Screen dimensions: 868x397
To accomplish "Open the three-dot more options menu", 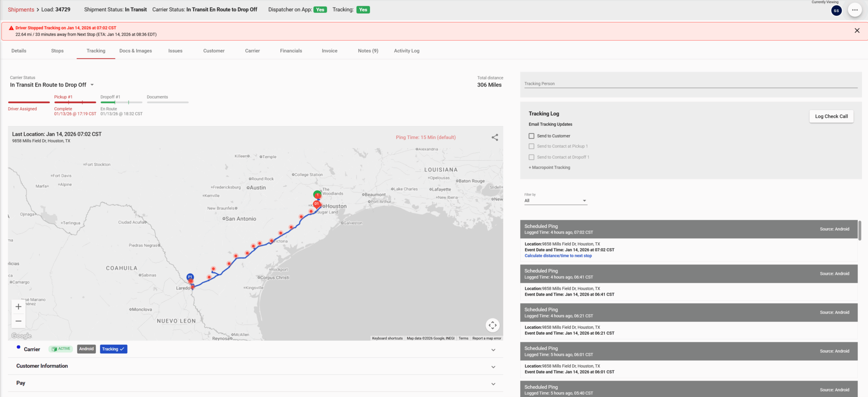I will [854, 10].
